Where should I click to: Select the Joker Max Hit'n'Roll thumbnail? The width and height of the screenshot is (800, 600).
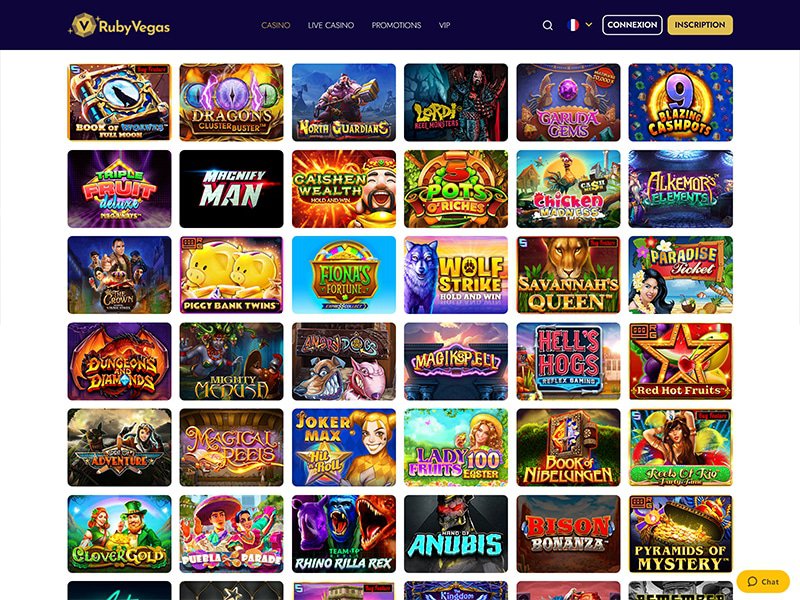(x=343, y=447)
